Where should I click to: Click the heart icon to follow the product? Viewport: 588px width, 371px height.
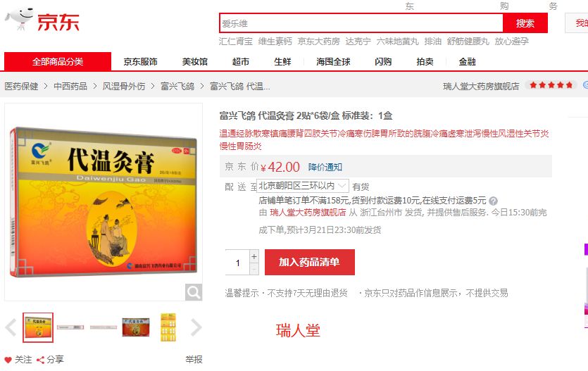pyautogui.click(x=8, y=360)
